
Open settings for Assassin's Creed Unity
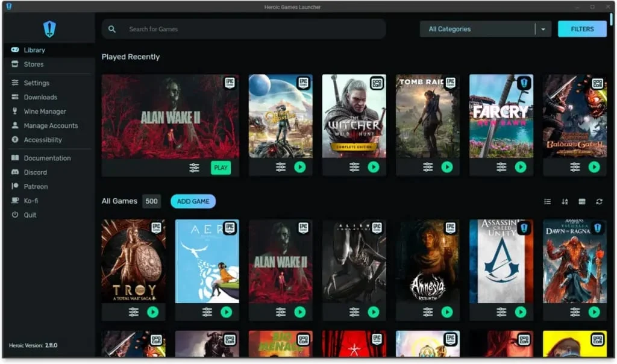(501, 312)
